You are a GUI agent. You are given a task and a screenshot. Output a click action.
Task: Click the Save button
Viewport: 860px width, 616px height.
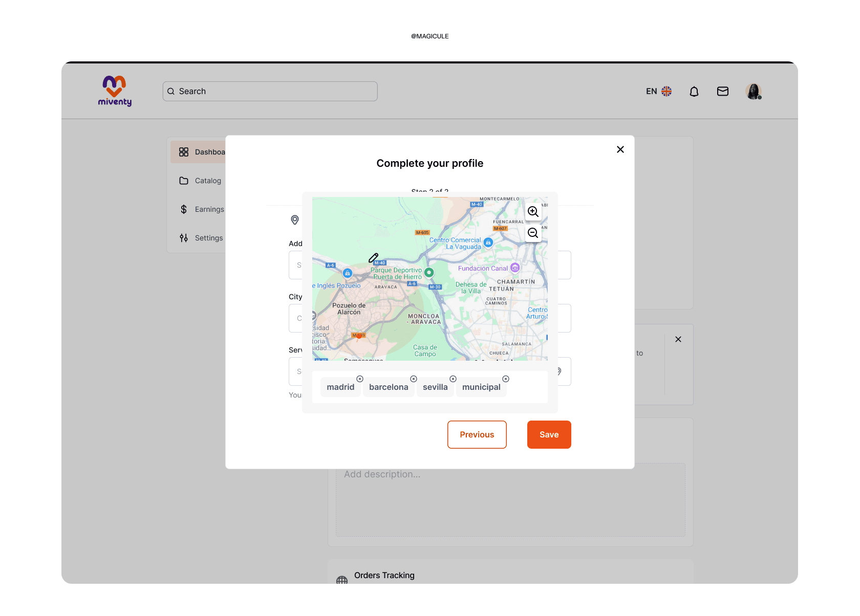coord(549,435)
